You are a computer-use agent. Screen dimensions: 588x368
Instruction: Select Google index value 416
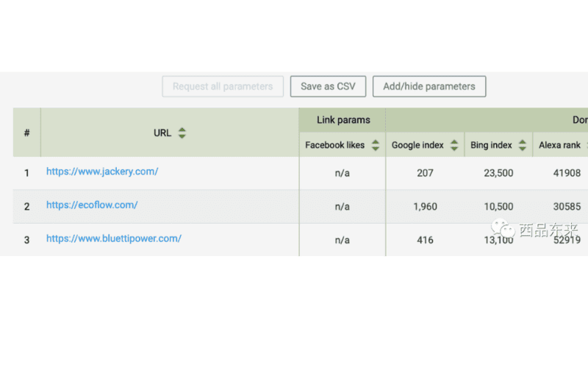click(x=426, y=240)
